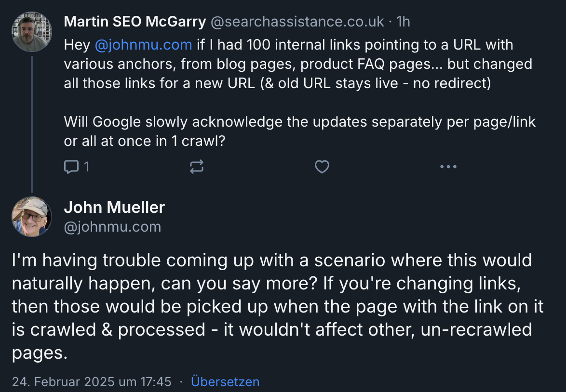Click the 24. Februar 2025 timestamp

click(91, 381)
